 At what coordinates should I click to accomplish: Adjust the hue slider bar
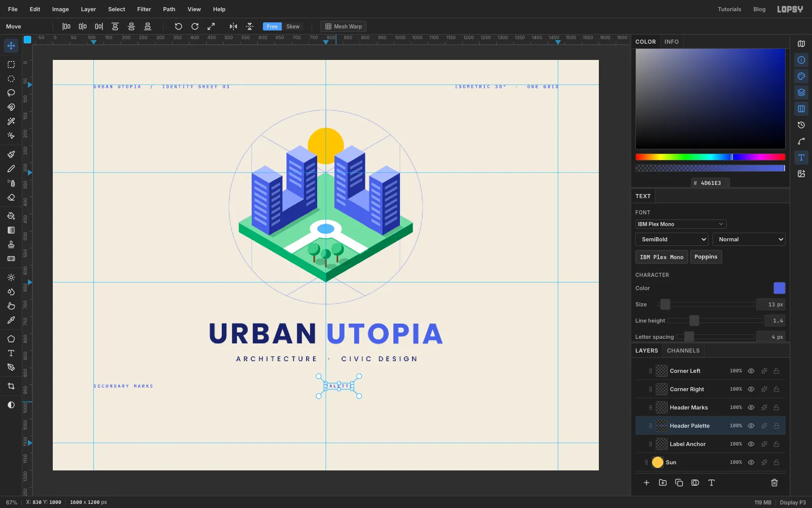(x=710, y=157)
